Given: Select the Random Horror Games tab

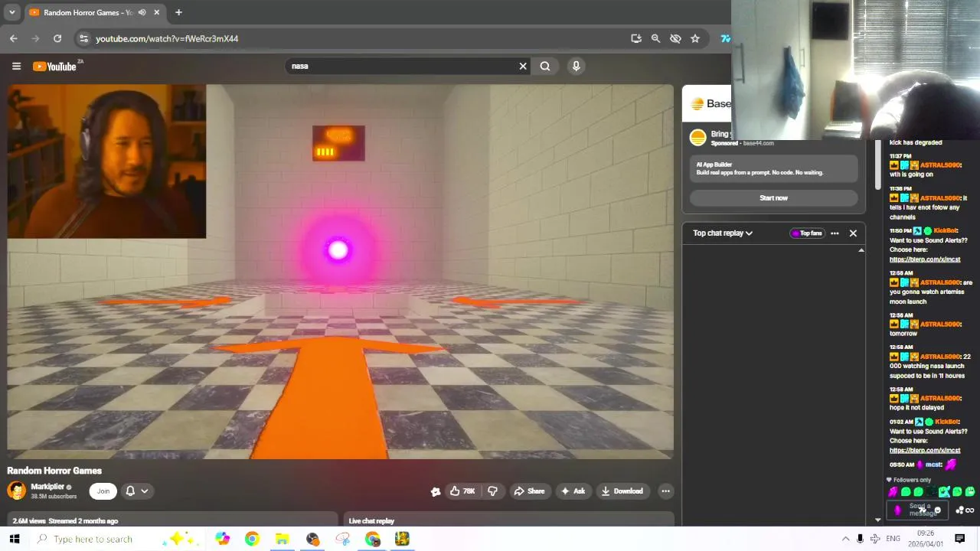Looking at the screenshot, I should click(x=93, y=12).
